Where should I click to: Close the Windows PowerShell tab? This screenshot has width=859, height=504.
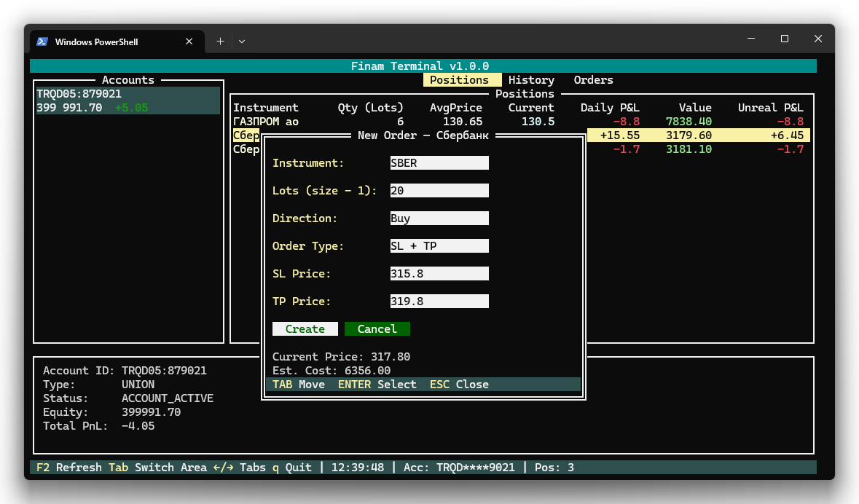tap(189, 42)
